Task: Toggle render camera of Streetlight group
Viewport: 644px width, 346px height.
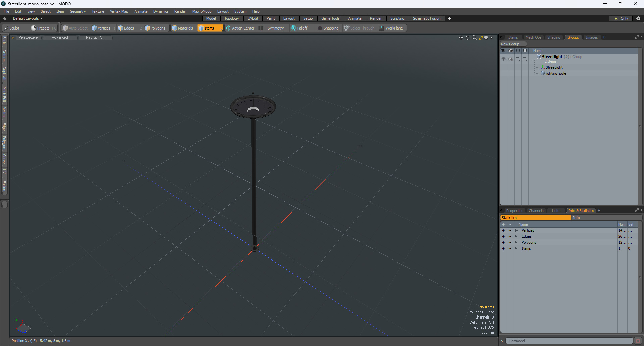Action: click(511, 59)
